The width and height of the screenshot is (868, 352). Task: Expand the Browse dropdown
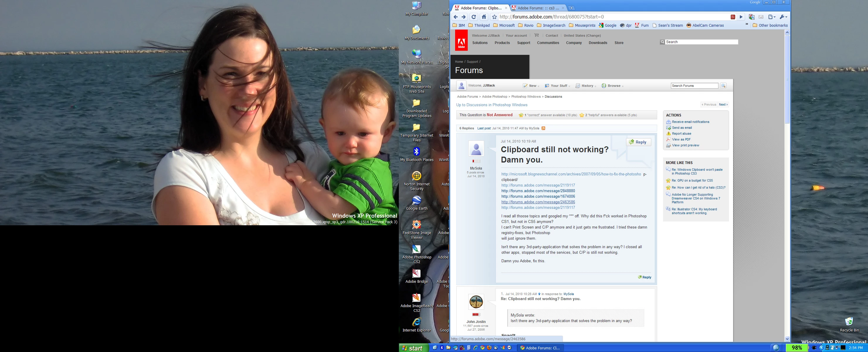(x=613, y=86)
